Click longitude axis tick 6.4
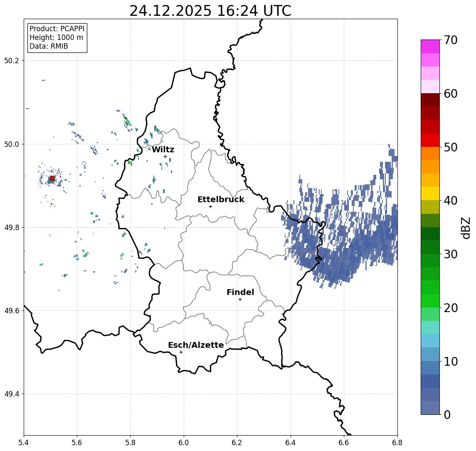476x451 pixels. pyautogui.click(x=291, y=443)
